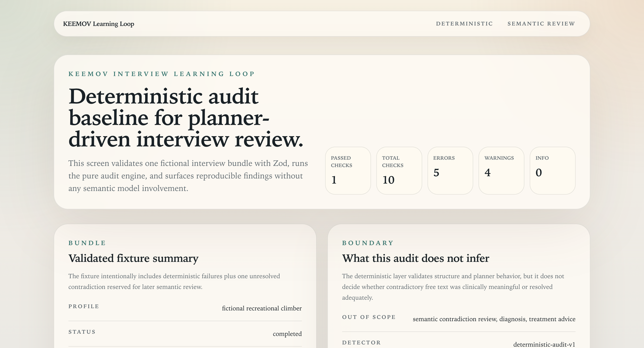Select the Out of Scope row
This screenshot has width=644, height=348.
point(459,319)
